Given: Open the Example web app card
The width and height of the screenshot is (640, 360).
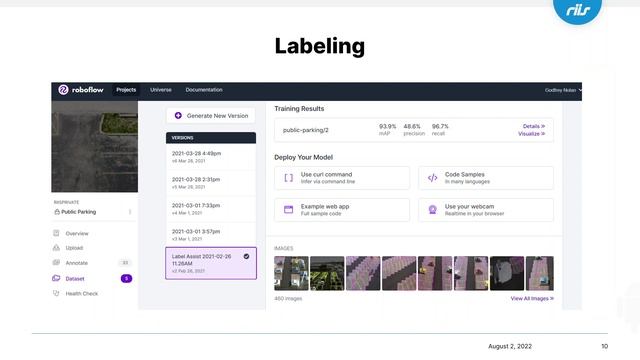Looking at the screenshot, I should click(342, 210).
